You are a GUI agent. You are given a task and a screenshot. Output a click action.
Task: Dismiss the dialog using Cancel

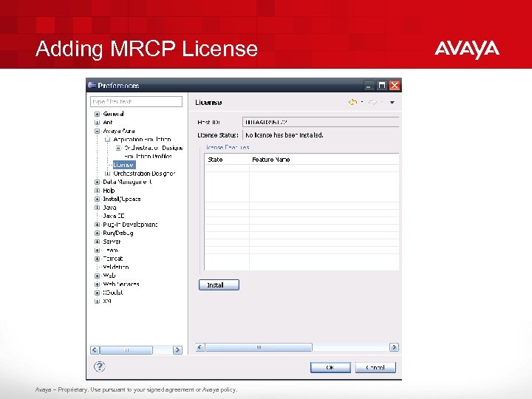coord(375,367)
